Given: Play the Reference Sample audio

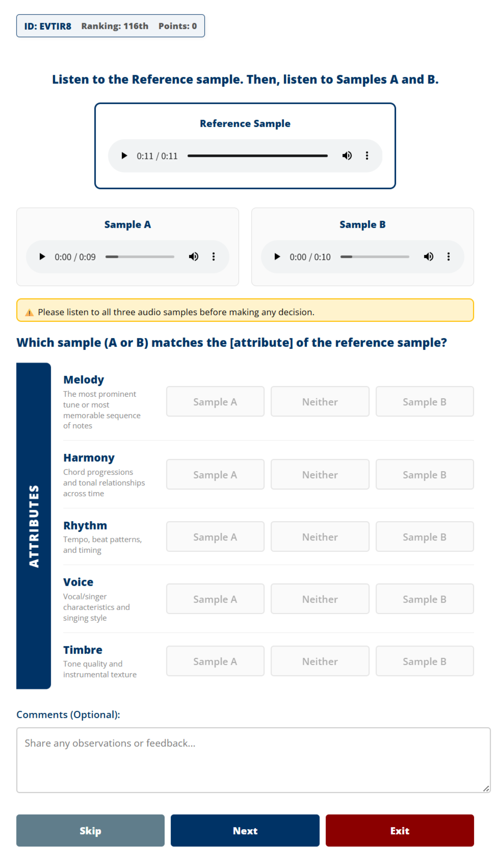Looking at the screenshot, I should pos(124,156).
